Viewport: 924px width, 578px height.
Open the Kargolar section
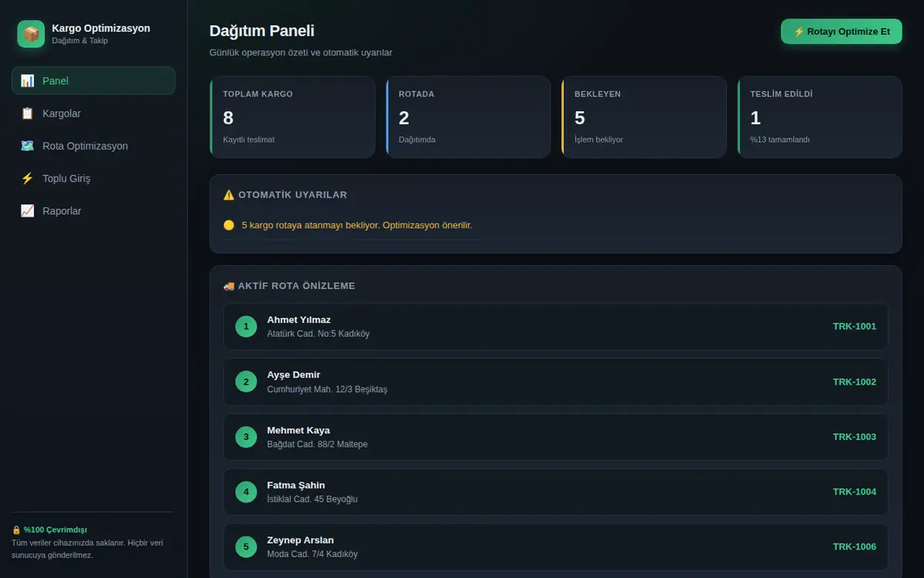pos(93,113)
